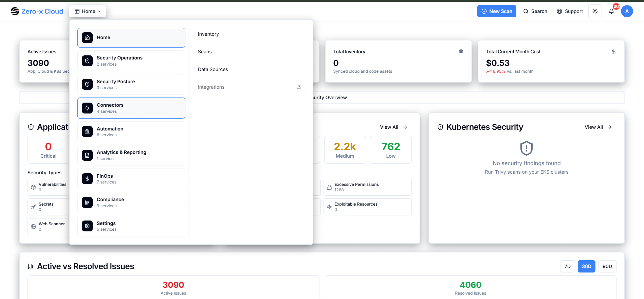Click the Total Current Month Cost card
The image size is (644, 299).
click(551, 61)
